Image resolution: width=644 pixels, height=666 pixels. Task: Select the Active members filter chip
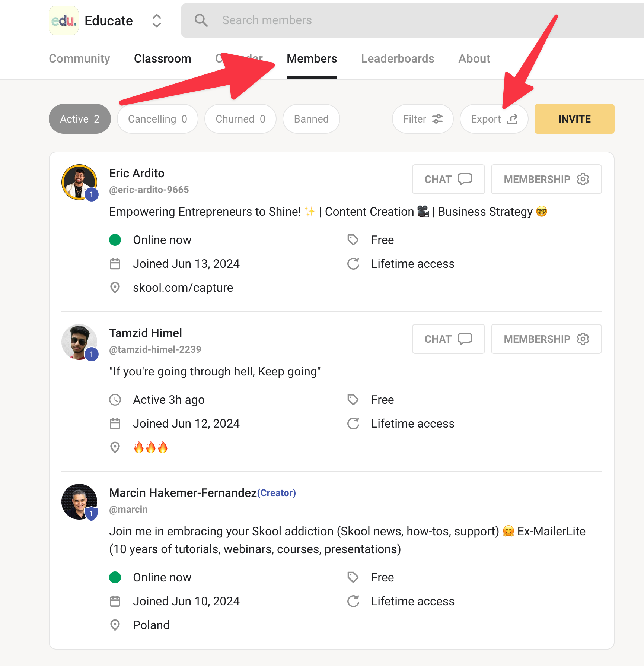[79, 119]
